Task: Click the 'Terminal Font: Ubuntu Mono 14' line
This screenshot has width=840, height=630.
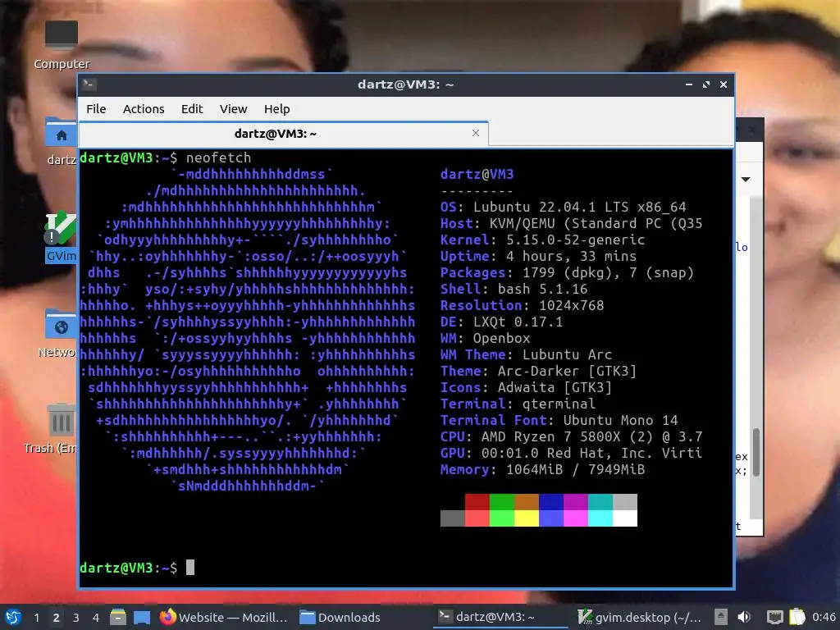Action: pyautogui.click(x=559, y=420)
